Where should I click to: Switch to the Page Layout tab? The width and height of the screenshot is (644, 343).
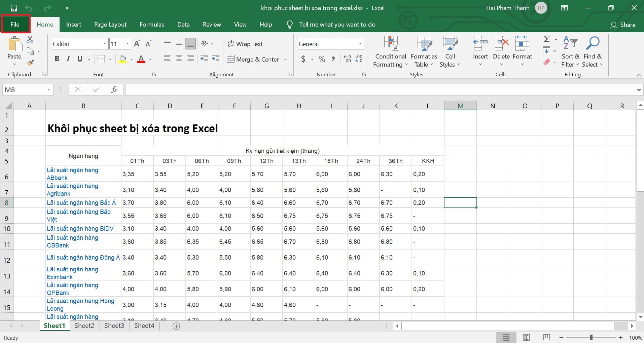110,25
